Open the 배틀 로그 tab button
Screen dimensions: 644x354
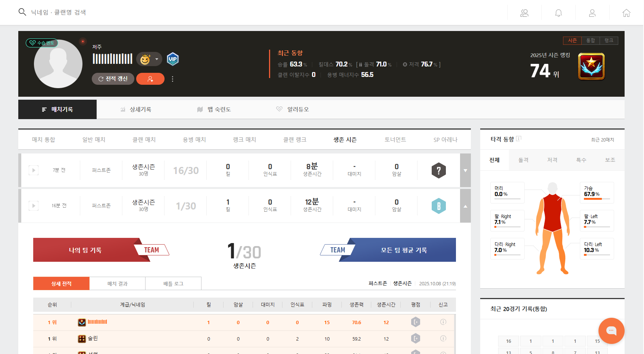tap(173, 284)
